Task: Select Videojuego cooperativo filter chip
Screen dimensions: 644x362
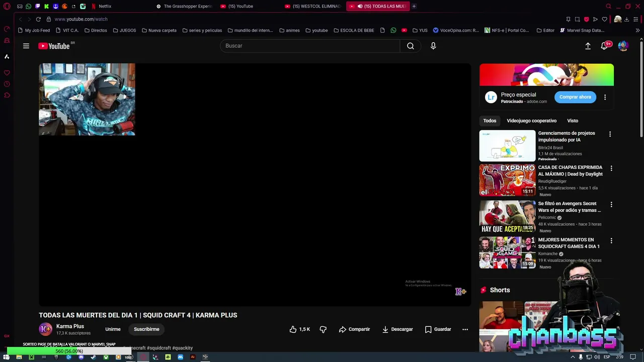Action: (531, 121)
